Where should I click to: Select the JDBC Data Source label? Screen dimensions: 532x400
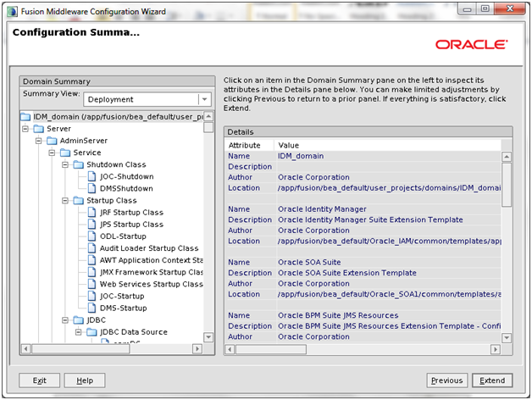pos(134,331)
